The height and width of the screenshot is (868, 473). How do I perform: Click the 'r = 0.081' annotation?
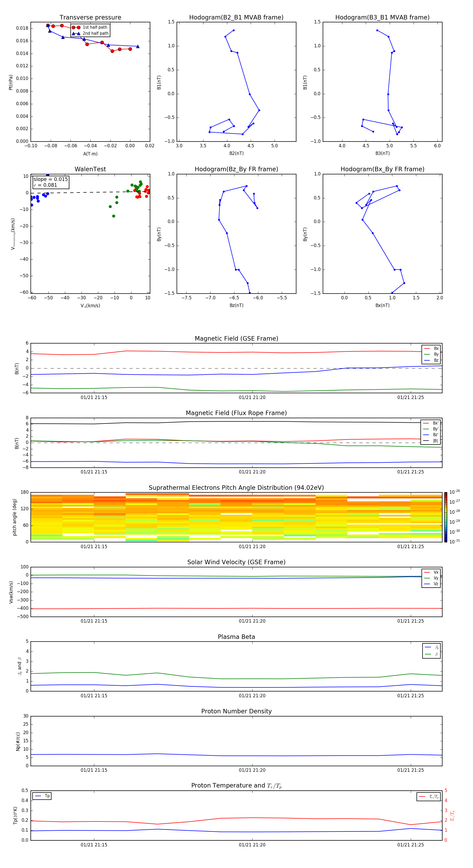point(45,185)
